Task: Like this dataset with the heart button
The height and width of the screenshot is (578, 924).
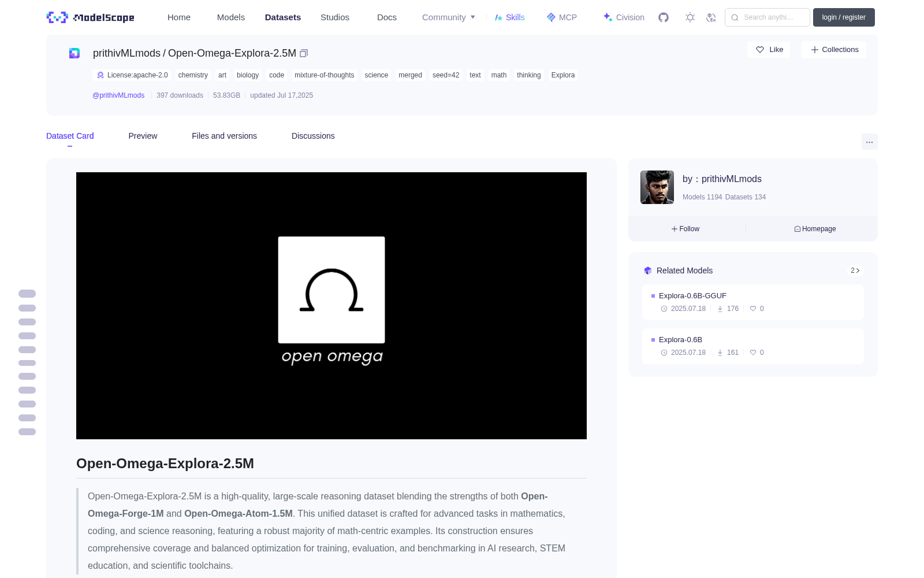Action: pos(769,50)
